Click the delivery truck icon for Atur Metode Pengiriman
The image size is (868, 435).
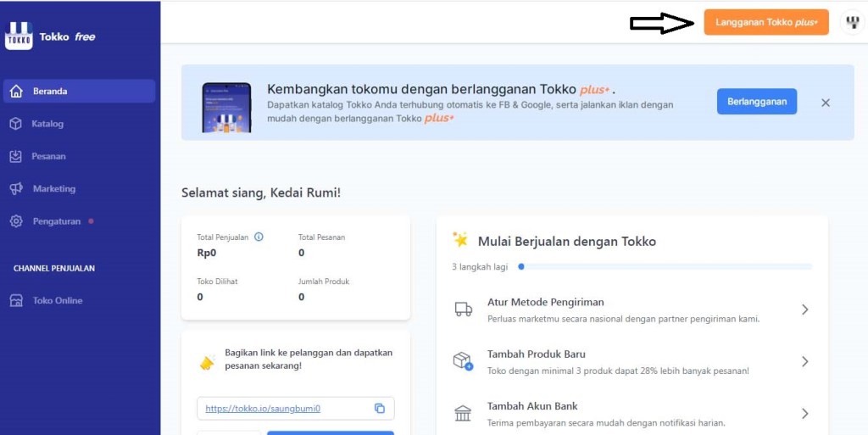463,310
